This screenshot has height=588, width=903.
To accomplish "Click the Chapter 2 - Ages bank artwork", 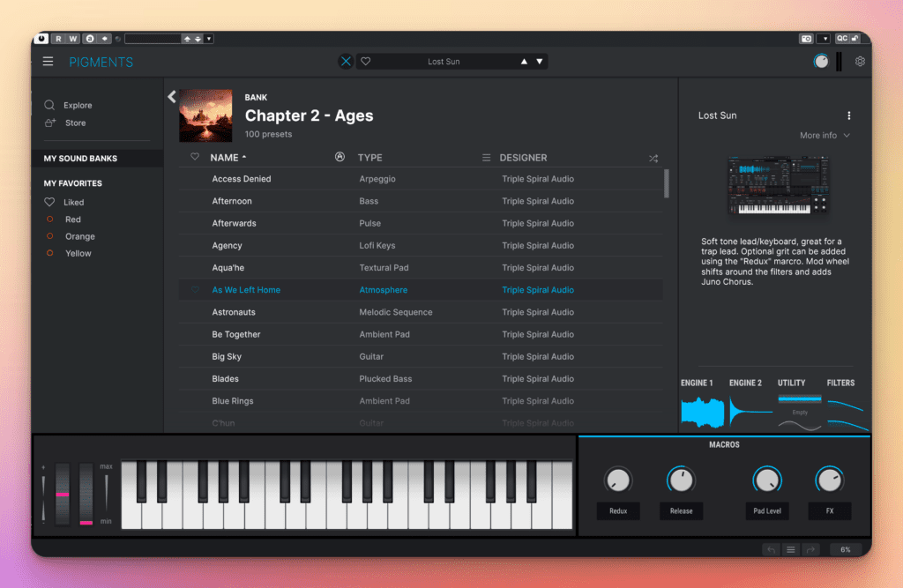I will coord(205,115).
